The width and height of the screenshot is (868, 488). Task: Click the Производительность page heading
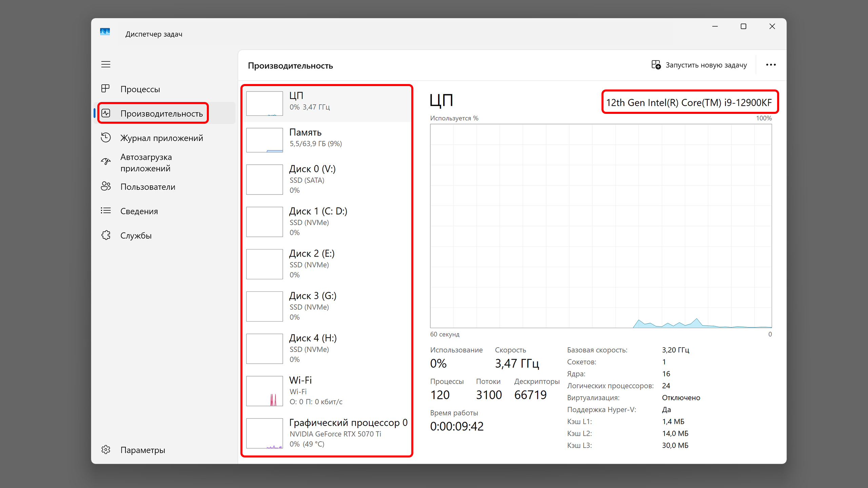[290, 65]
